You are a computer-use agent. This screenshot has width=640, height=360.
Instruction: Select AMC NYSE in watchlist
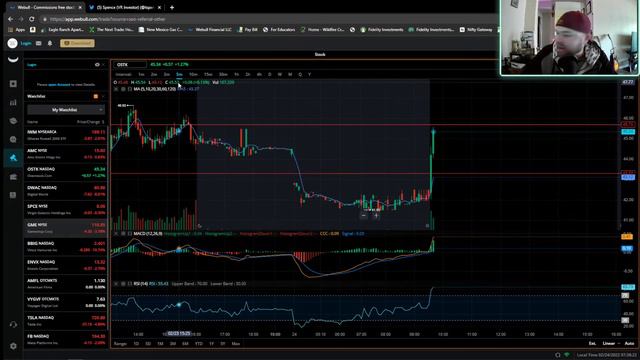(66, 154)
